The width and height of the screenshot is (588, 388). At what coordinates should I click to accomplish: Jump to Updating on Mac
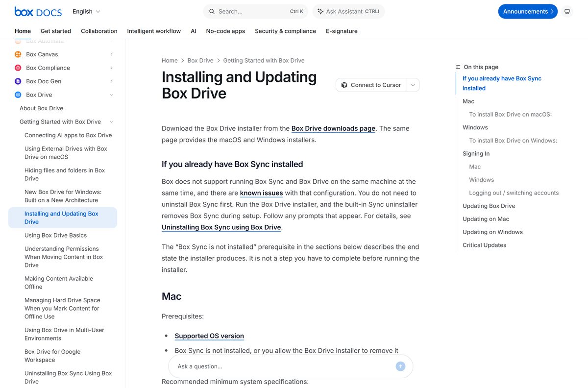[x=486, y=219]
